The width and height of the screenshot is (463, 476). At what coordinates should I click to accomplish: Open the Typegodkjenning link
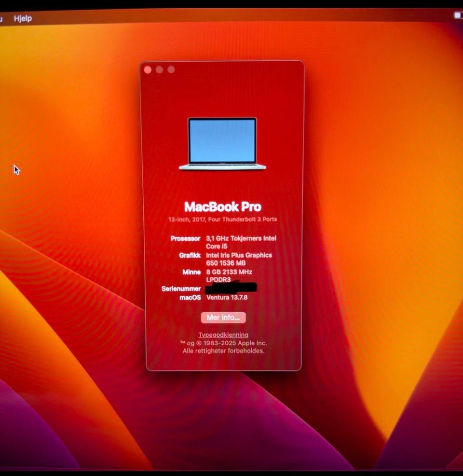click(223, 335)
